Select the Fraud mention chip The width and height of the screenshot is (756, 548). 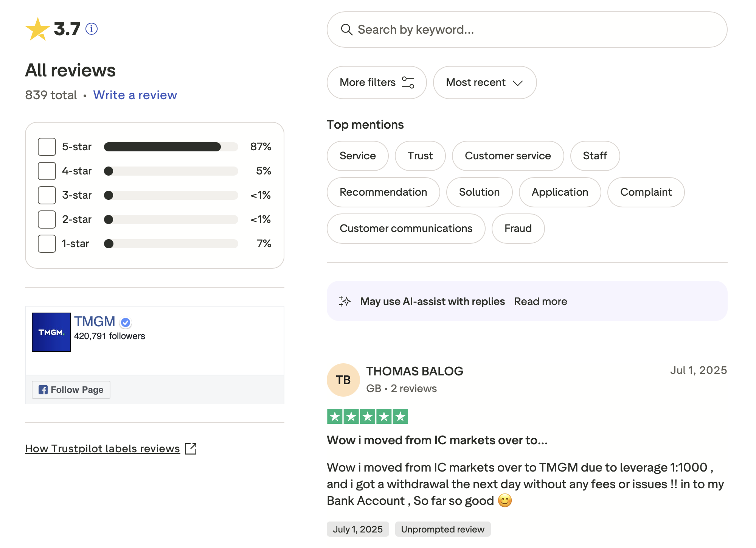pyautogui.click(x=518, y=229)
